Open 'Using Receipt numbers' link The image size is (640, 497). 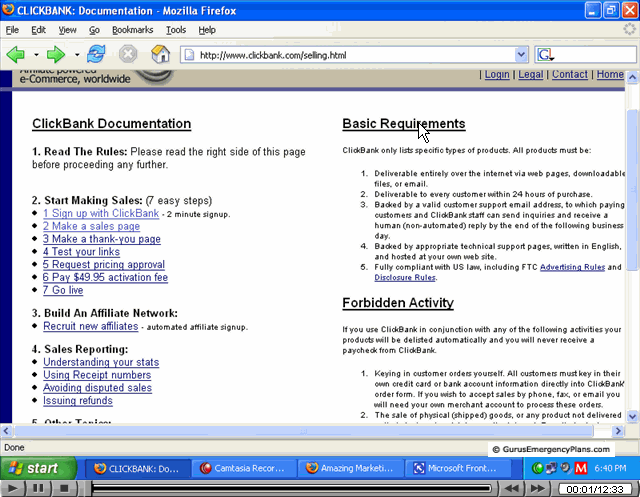click(97, 375)
